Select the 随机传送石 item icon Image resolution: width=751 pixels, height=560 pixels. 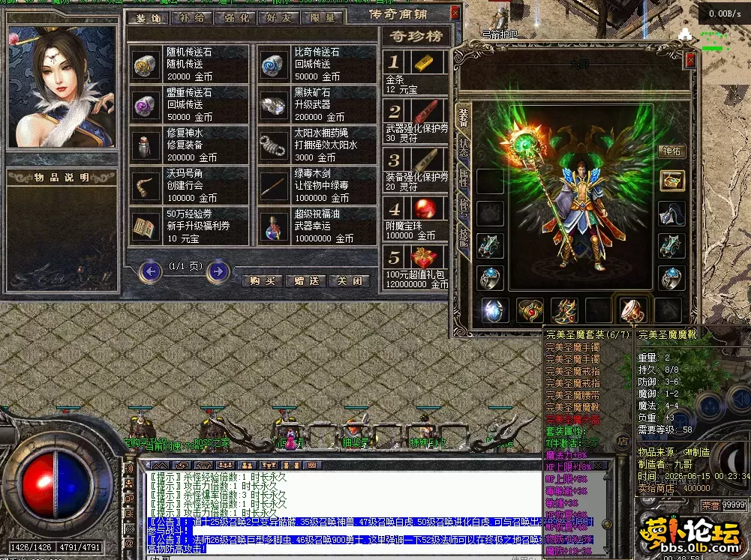coord(146,64)
